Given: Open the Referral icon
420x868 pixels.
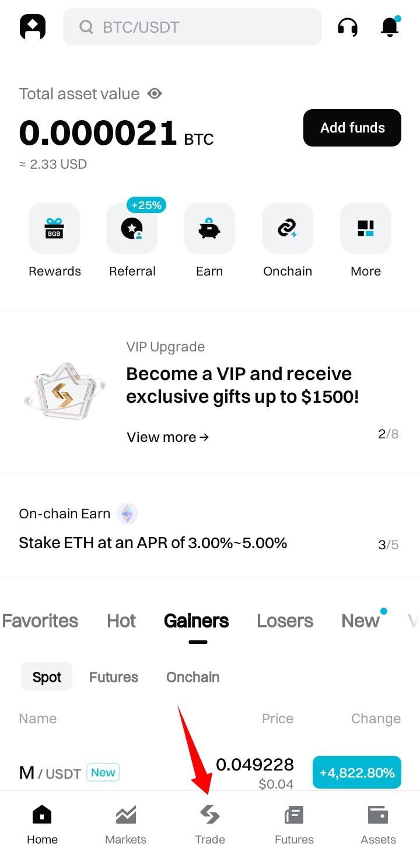Looking at the screenshot, I should [x=132, y=228].
